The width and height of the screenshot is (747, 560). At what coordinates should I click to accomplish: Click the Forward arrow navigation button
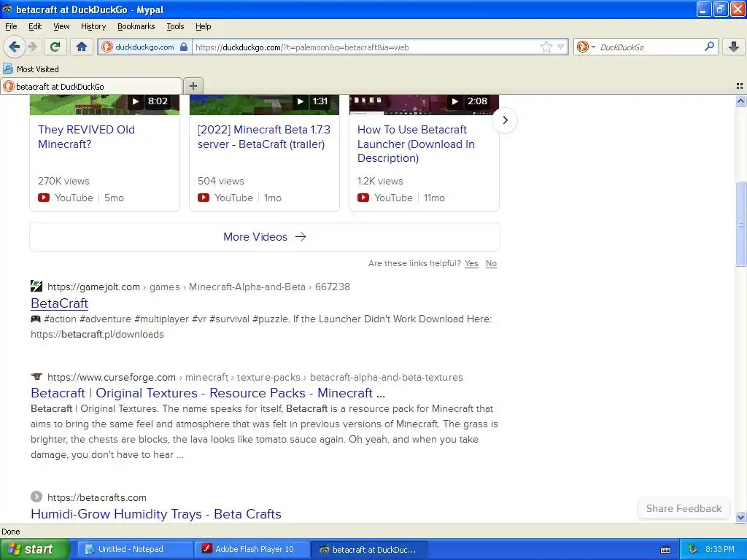(x=32, y=47)
